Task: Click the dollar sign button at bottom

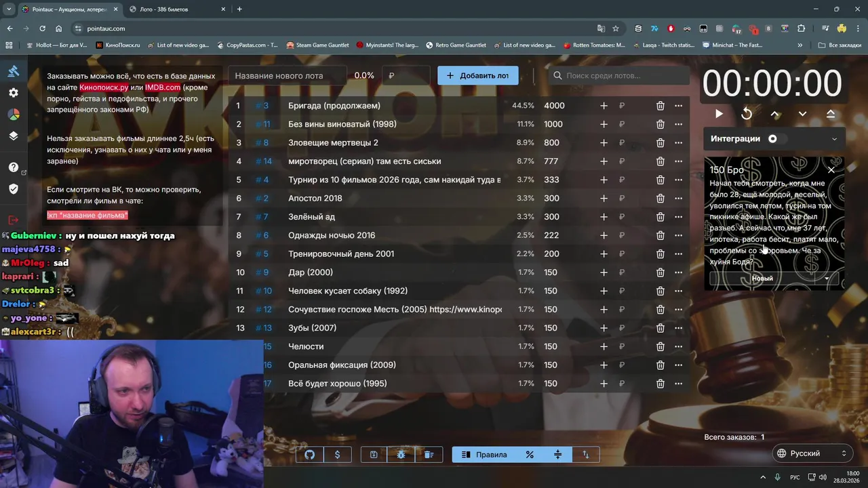Action: point(337,455)
